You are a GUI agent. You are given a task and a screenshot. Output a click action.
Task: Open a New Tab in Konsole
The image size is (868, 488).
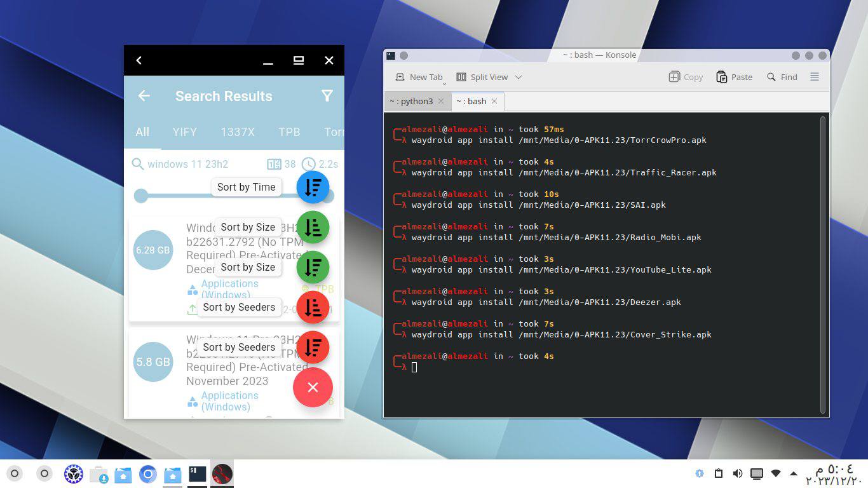[418, 77]
